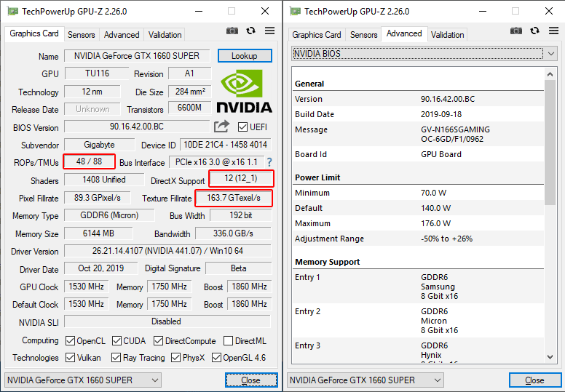Click scrollbar up arrow in Advanced panel
The width and height of the screenshot is (565, 392).
(550, 74)
